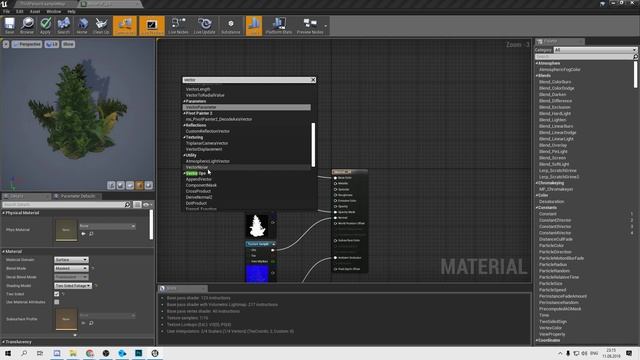Screen dimensions: 640x360
Task: Click the Palette search field
Action: [x=584, y=57]
